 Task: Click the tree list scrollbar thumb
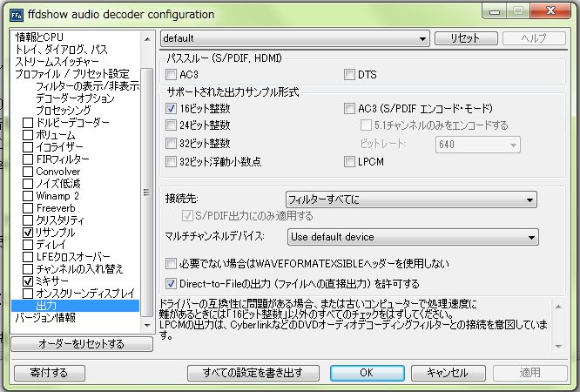[147, 193]
